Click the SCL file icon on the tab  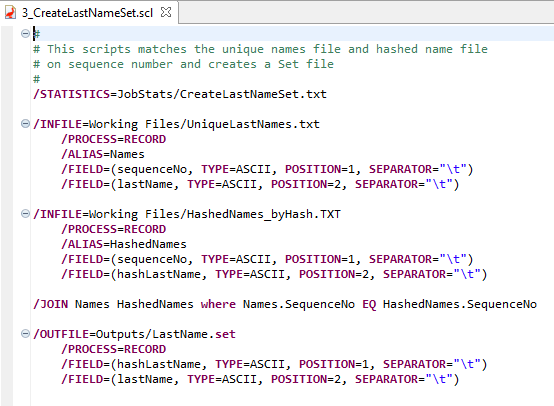pos(10,12)
